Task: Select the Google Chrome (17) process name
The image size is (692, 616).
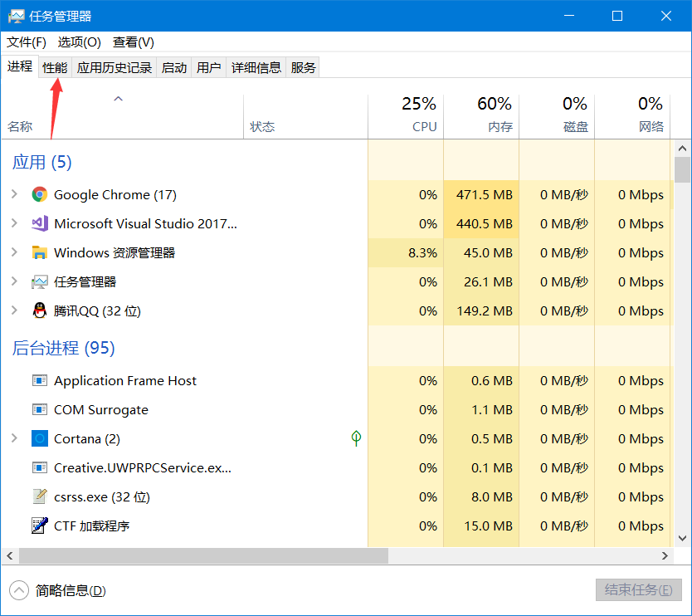Action: [115, 195]
